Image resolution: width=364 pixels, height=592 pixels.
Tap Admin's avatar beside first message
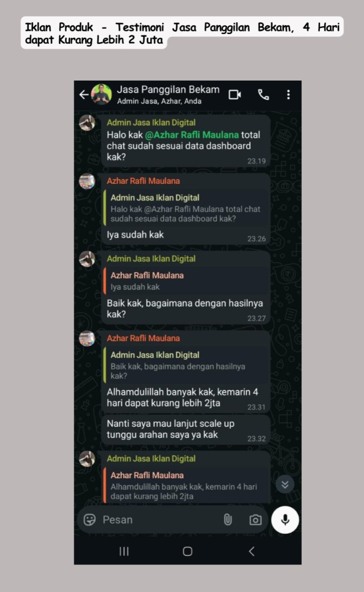[87, 123]
